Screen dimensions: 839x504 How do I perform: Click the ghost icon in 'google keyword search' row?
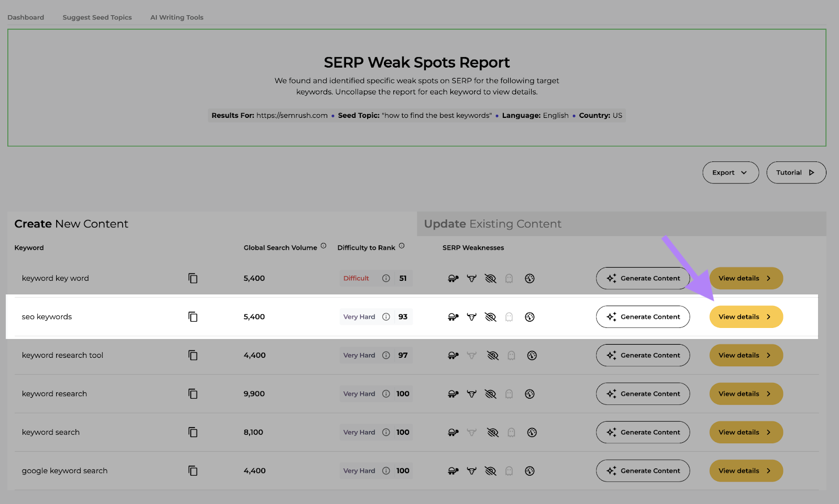tap(509, 471)
